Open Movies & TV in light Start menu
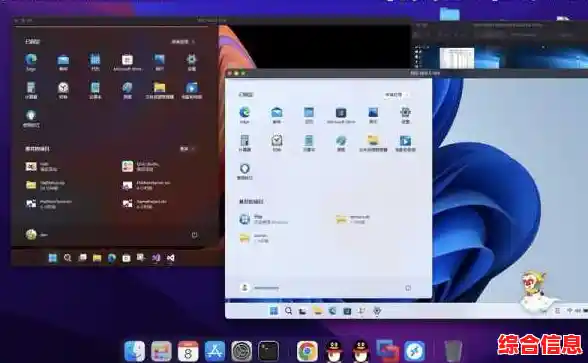Viewport: 588px width, 363px height. (405, 141)
